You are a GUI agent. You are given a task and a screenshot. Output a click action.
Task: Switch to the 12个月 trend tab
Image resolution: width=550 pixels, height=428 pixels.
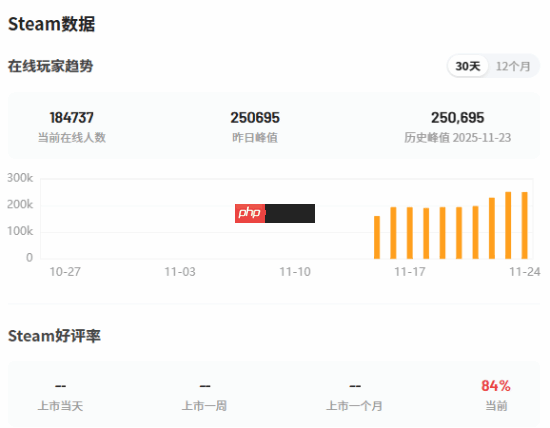pos(513,66)
